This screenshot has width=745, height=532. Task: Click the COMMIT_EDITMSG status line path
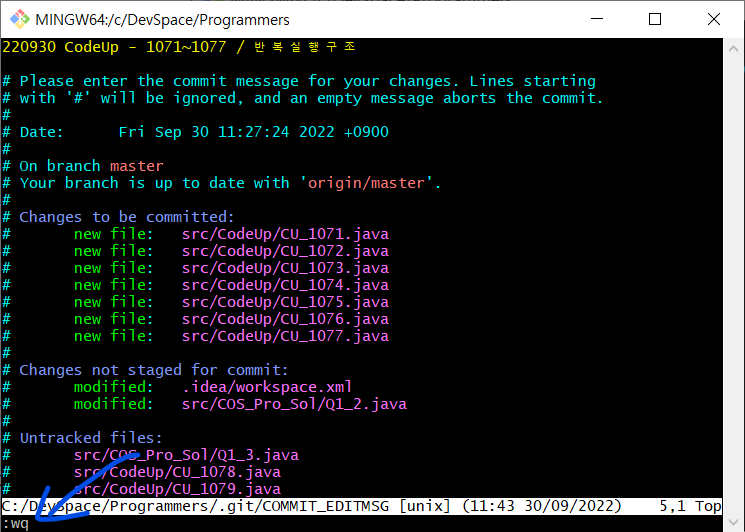pyautogui.click(x=195, y=506)
